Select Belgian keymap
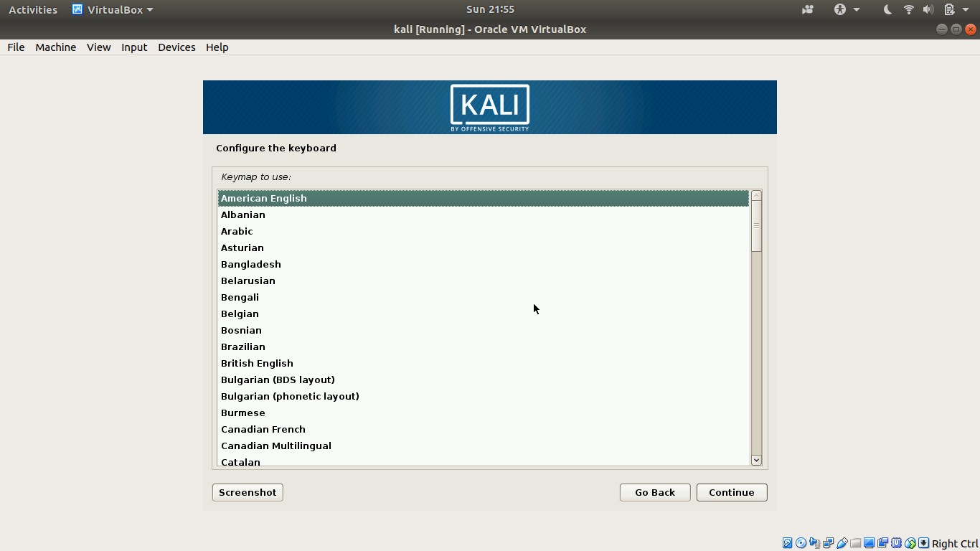980x551 pixels. 484,314
